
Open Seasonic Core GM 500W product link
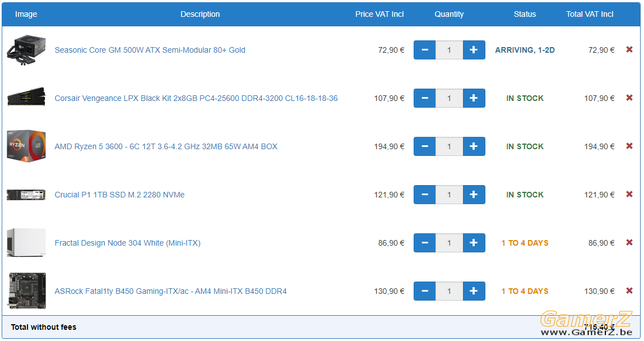[150, 50]
